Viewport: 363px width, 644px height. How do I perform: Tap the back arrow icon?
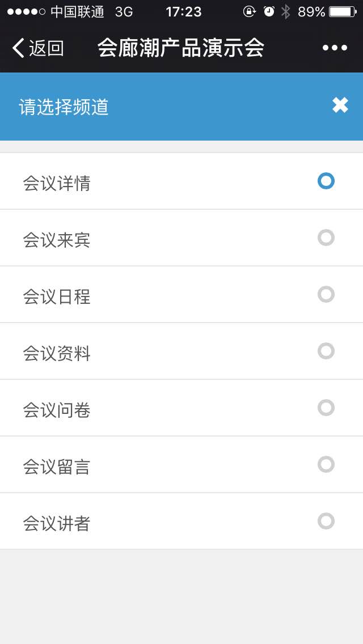18,48
